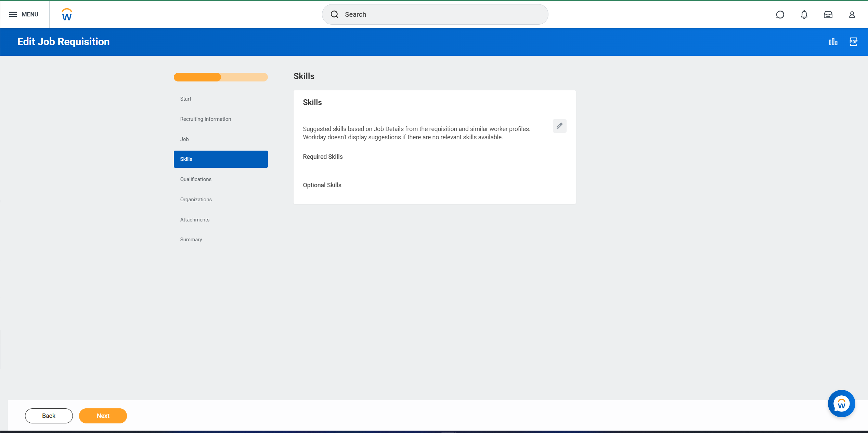Screen dimensions: 868x433
Task: Open the chat messages panel
Action: 780,14
